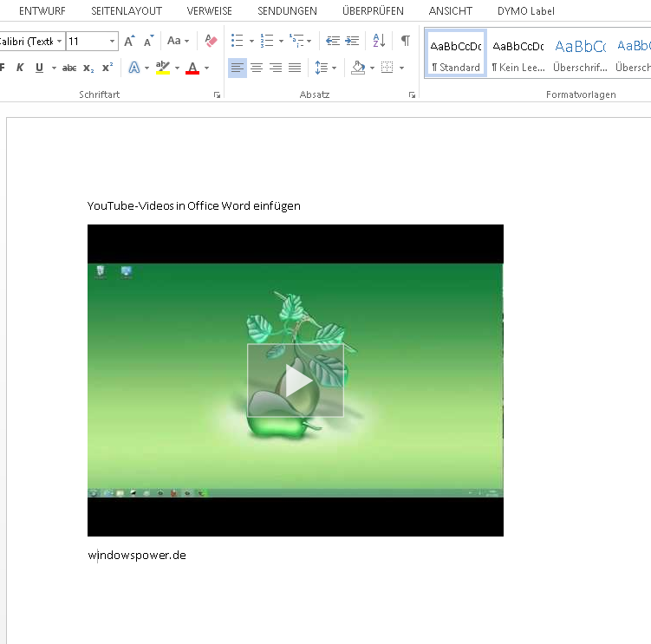Apply the red font color
This screenshot has height=644, width=651.
tap(192, 68)
